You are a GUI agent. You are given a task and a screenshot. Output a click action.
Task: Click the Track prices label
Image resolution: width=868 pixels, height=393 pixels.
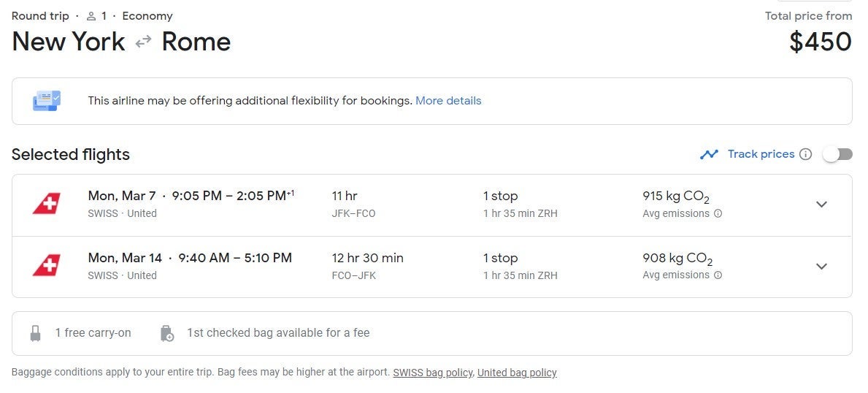[x=761, y=154]
